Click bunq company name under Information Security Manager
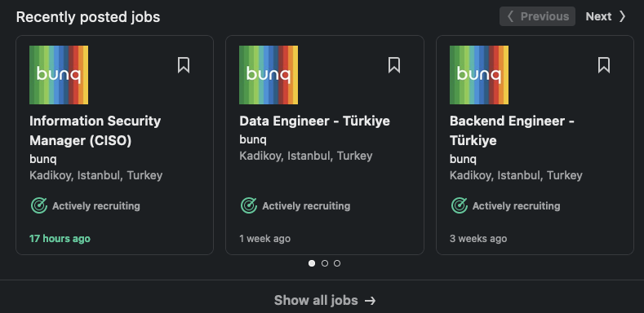The width and height of the screenshot is (644, 313). click(43, 159)
